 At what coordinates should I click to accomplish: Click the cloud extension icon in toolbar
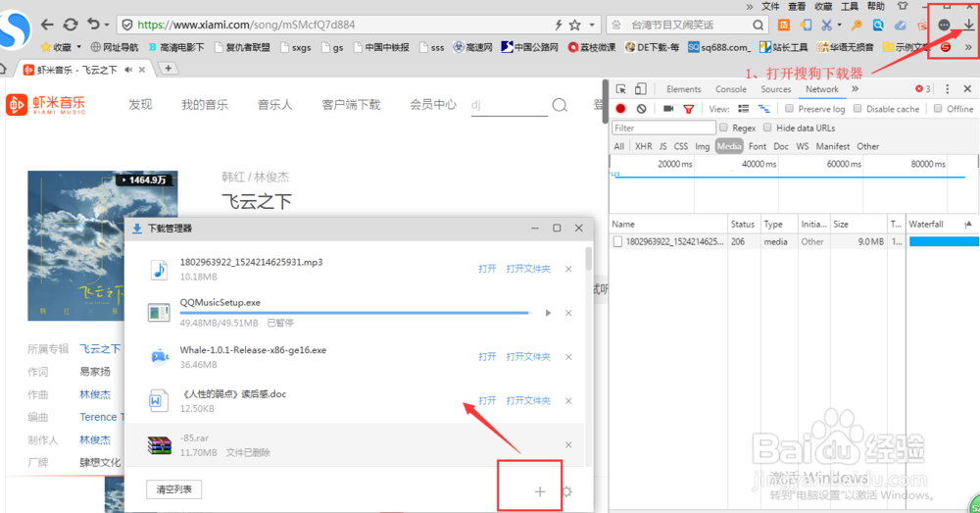tap(900, 26)
